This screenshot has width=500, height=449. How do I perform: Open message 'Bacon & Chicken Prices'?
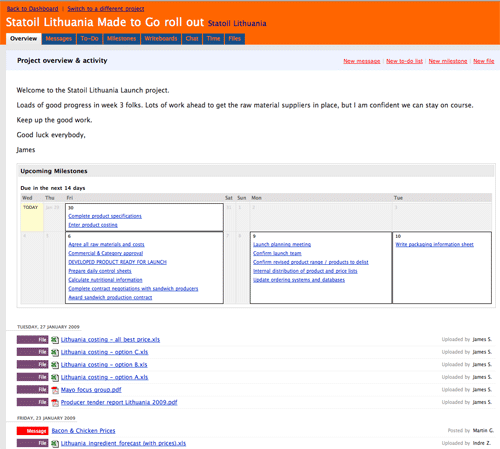tap(83, 431)
